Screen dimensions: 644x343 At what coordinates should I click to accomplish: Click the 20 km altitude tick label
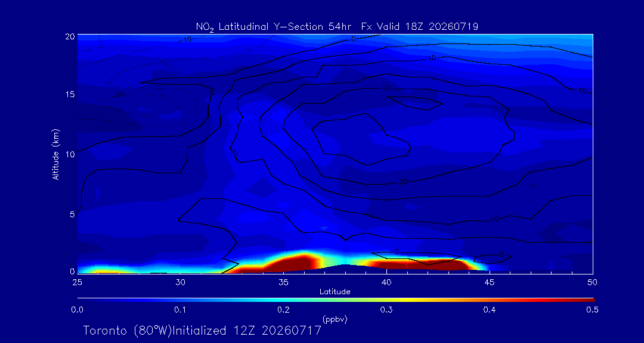[x=69, y=36]
